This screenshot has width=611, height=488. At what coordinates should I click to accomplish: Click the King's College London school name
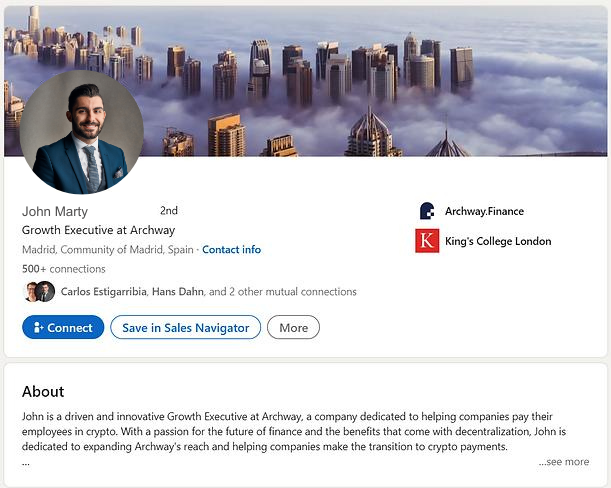point(498,241)
